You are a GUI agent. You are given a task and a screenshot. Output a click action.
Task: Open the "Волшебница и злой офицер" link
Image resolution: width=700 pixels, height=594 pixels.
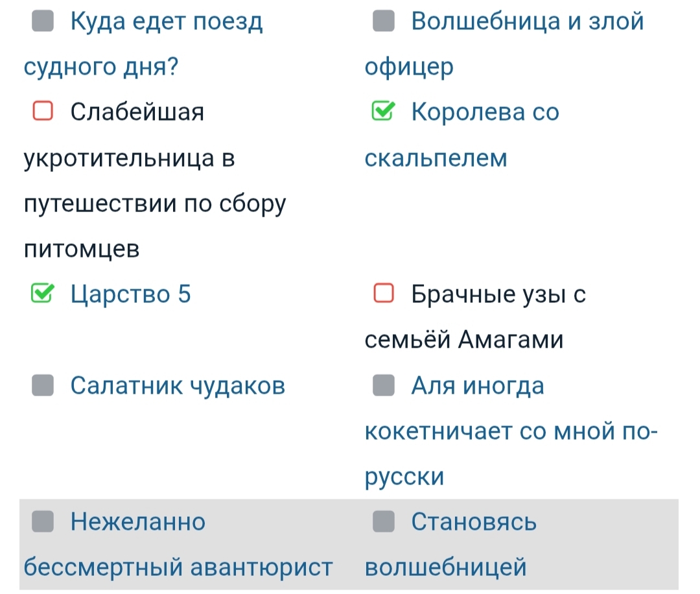pyautogui.click(x=528, y=22)
